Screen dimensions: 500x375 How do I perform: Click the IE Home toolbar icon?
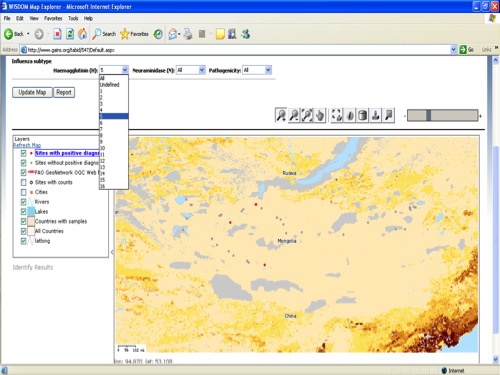coord(82,34)
